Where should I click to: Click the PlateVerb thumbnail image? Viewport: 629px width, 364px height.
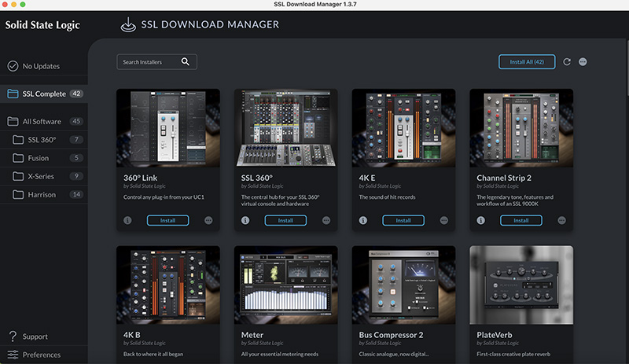(521, 283)
